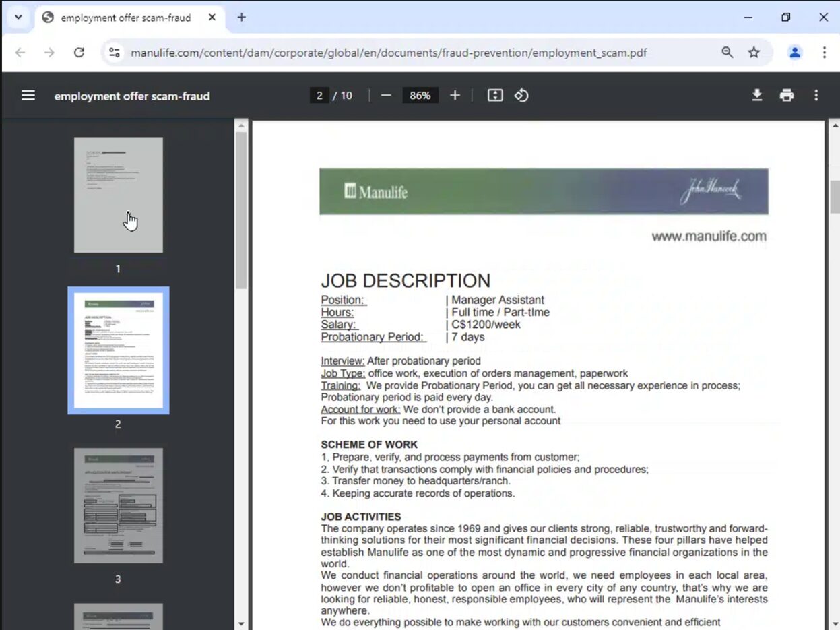Zoom in on the PDF with the plus icon
Screen dimensions: 840x630
455,95
